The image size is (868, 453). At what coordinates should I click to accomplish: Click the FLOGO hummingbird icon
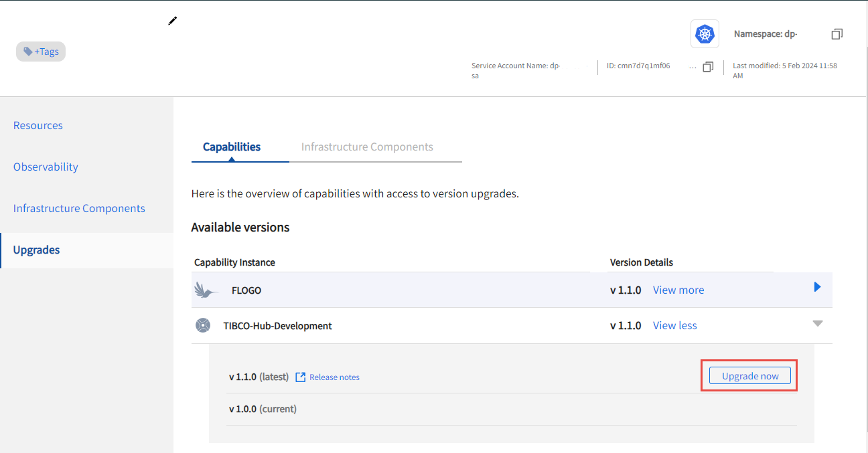coord(206,290)
